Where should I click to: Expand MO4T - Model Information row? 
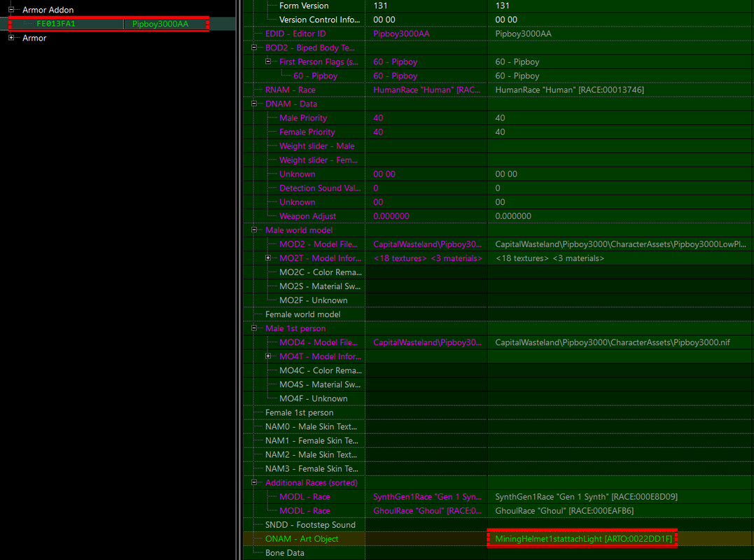268,356
